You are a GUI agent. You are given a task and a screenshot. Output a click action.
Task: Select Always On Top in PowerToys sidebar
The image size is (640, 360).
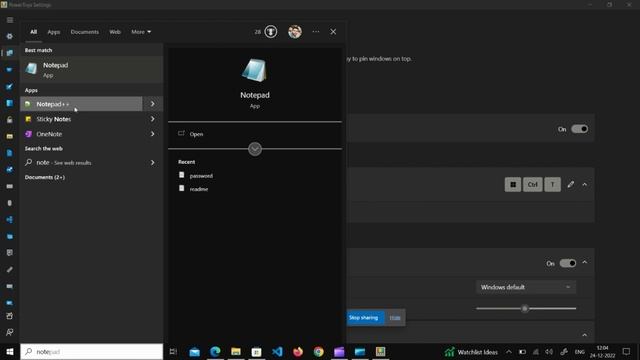(10, 53)
